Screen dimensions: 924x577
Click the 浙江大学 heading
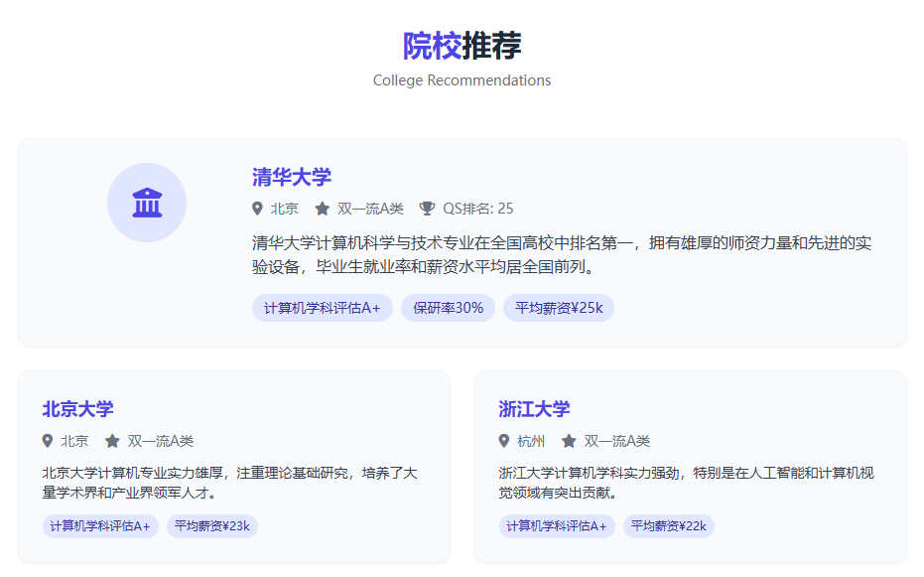[x=534, y=408]
